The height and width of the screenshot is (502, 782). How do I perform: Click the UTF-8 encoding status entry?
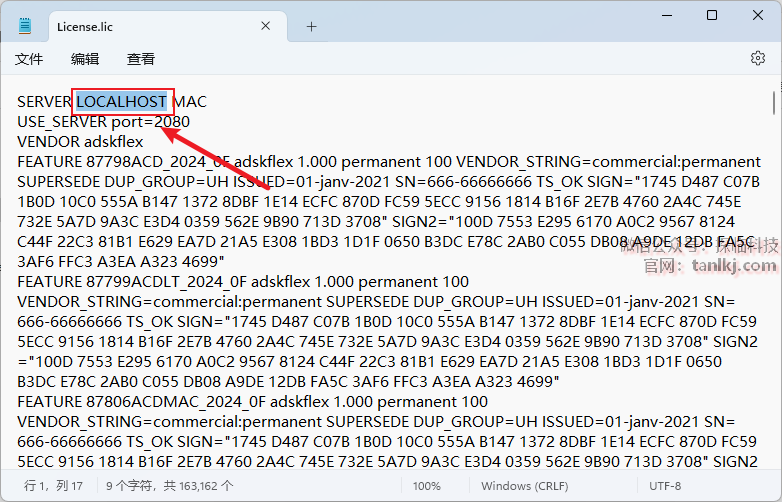pyautogui.click(x=665, y=486)
